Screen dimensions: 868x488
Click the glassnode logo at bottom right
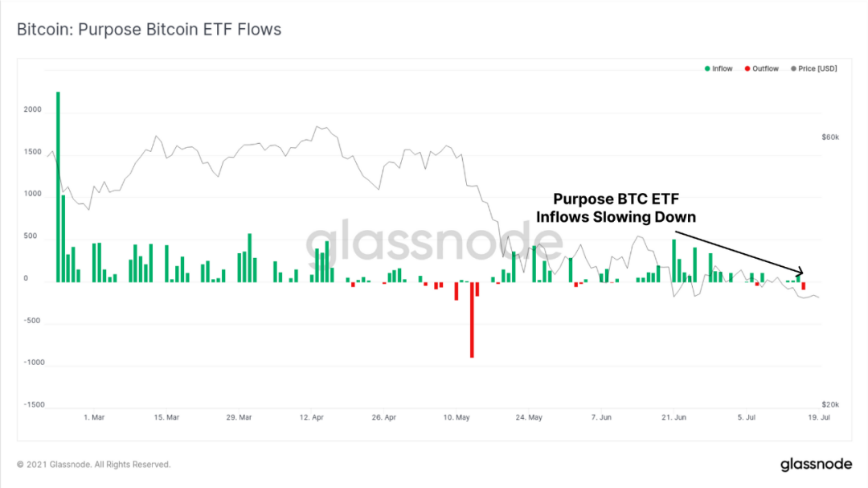816,464
